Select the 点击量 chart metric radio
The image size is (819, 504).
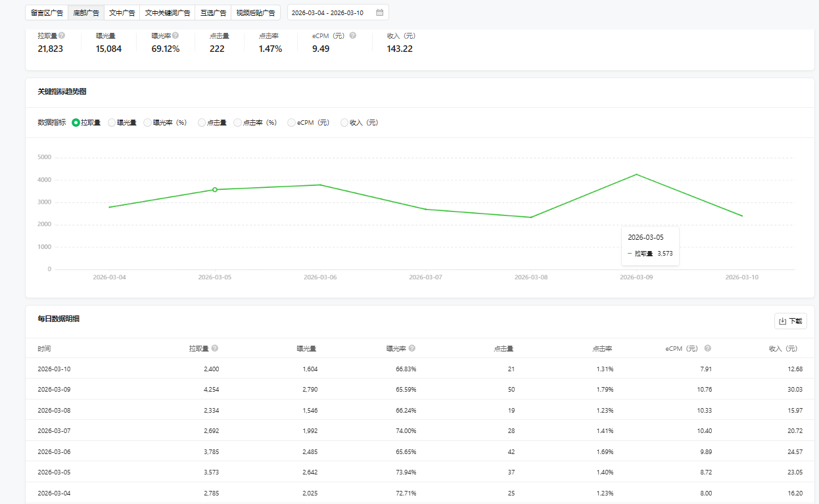(202, 122)
